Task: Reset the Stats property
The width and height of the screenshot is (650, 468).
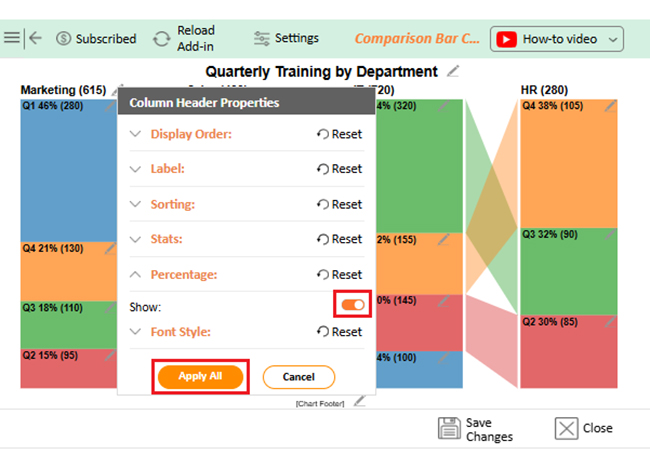Action: (x=339, y=239)
